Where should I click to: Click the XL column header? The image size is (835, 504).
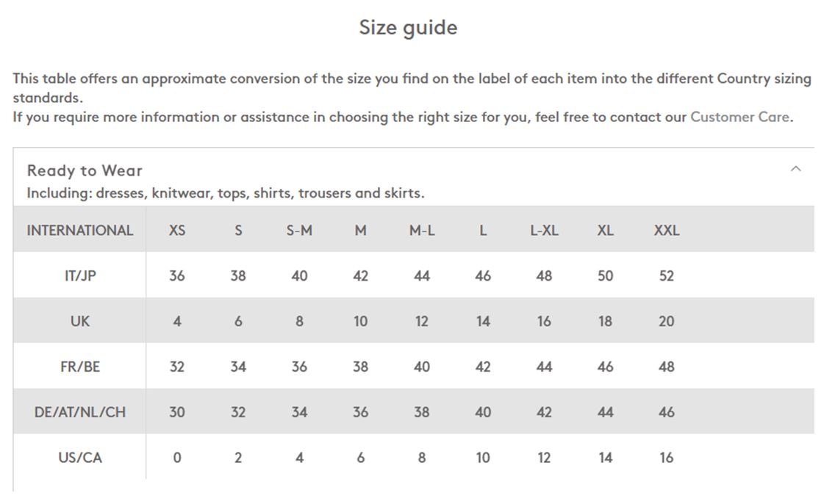pyautogui.click(x=606, y=231)
